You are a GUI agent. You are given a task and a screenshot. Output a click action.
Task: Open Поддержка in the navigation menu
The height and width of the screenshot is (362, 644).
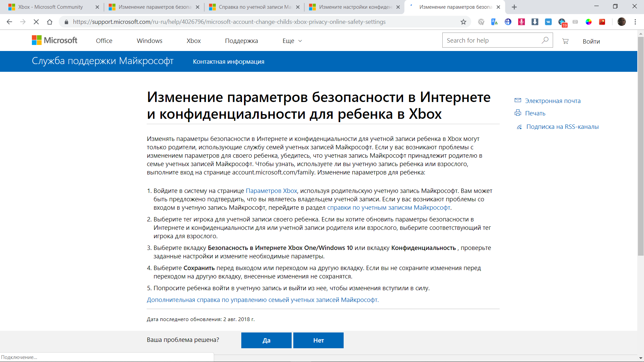point(241,41)
